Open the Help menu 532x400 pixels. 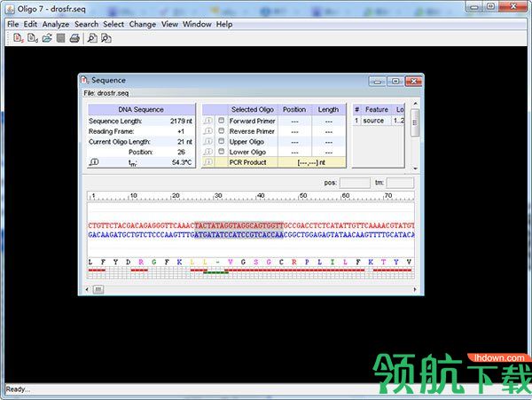pyautogui.click(x=224, y=24)
